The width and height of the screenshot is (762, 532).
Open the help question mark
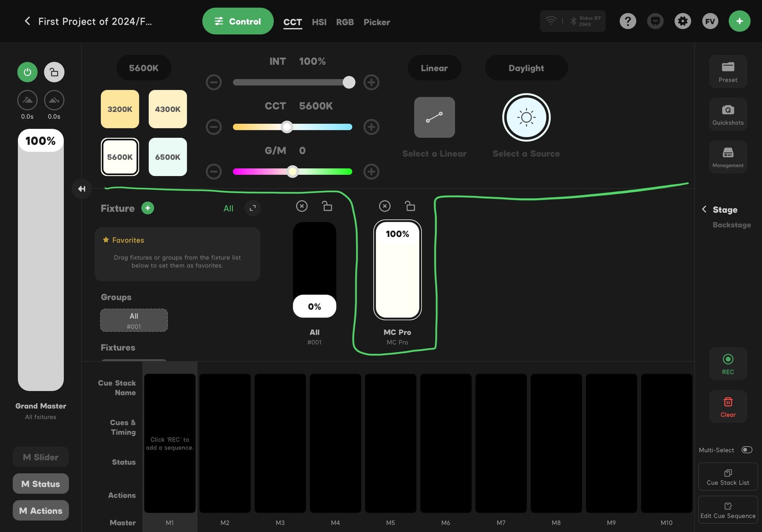(x=627, y=21)
